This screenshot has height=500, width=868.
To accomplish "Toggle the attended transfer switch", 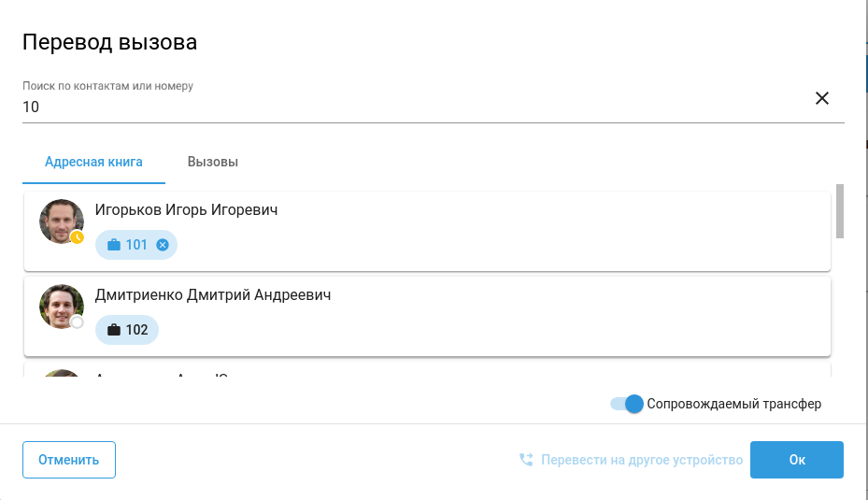I will (x=628, y=404).
